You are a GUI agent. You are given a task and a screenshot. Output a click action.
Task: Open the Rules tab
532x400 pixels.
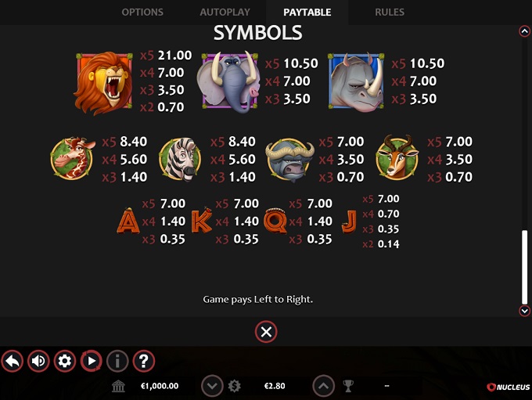tap(390, 13)
